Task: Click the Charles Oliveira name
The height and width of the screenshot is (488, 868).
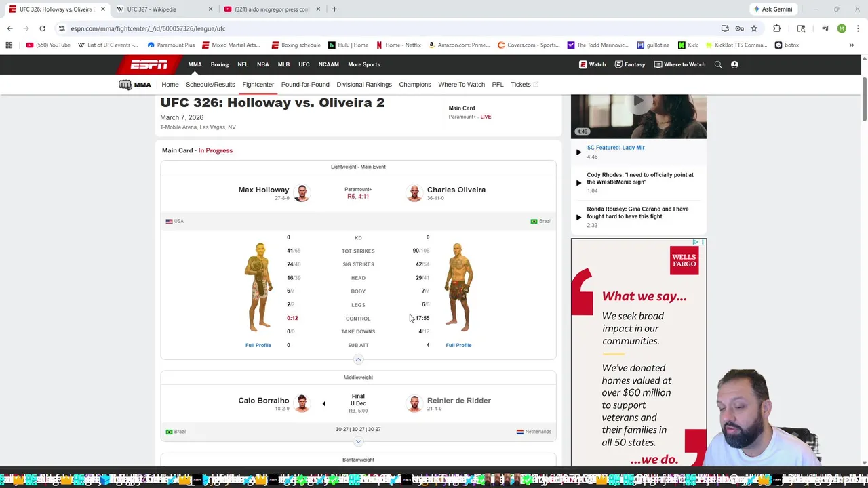Action: pos(456,190)
